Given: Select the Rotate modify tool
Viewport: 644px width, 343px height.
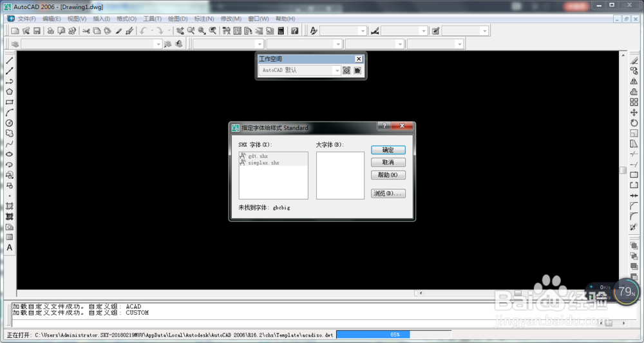Looking at the screenshot, I should (x=634, y=123).
